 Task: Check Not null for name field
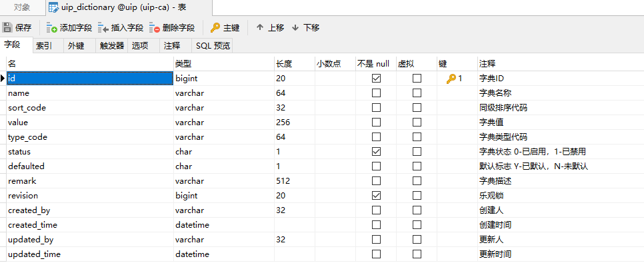point(376,93)
